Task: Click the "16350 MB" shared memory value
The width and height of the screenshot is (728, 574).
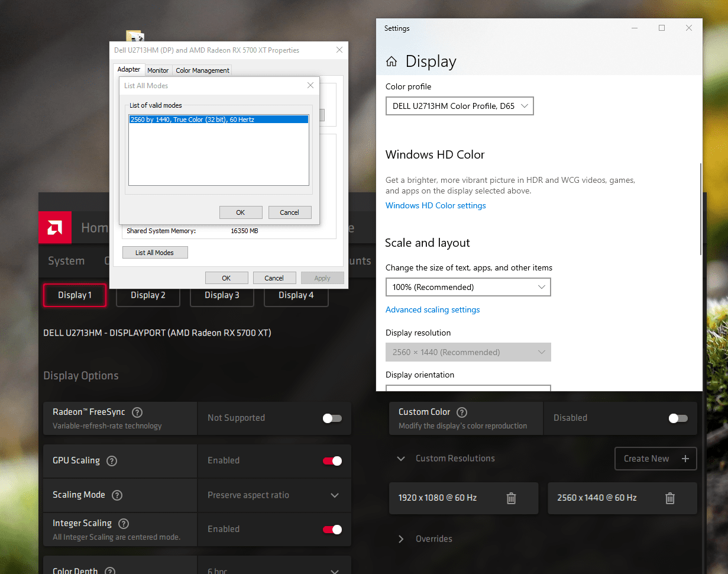Action: point(244,231)
